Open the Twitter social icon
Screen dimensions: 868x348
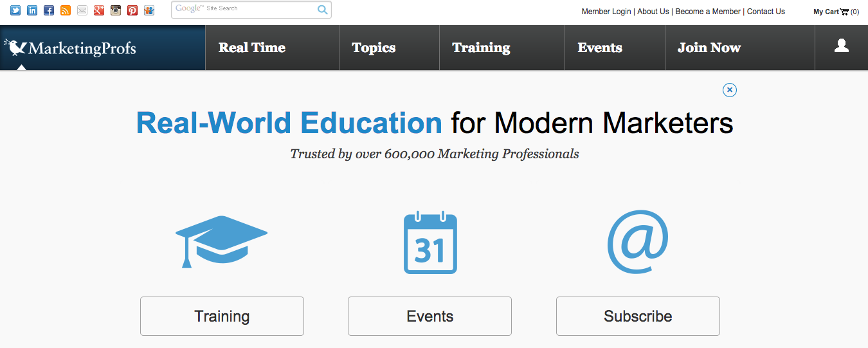15,10
